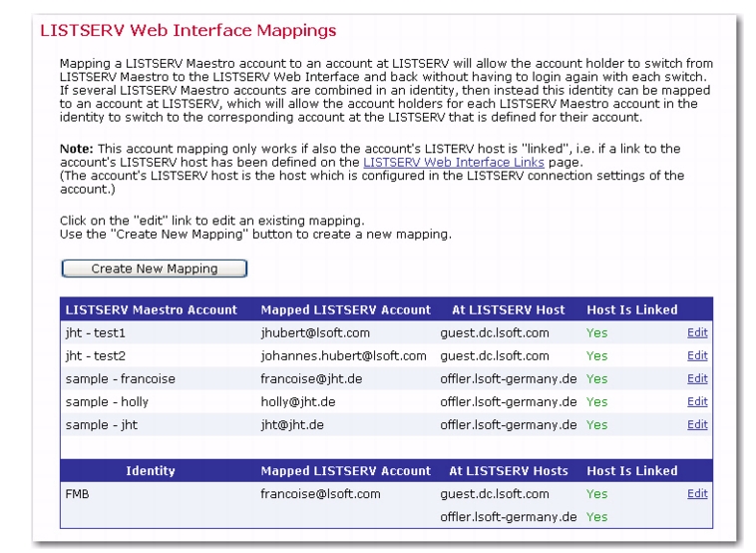Screen dimensions: 756x553
Task: Select the sample - jht account cell
Action: pyautogui.click(x=102, y=425)
